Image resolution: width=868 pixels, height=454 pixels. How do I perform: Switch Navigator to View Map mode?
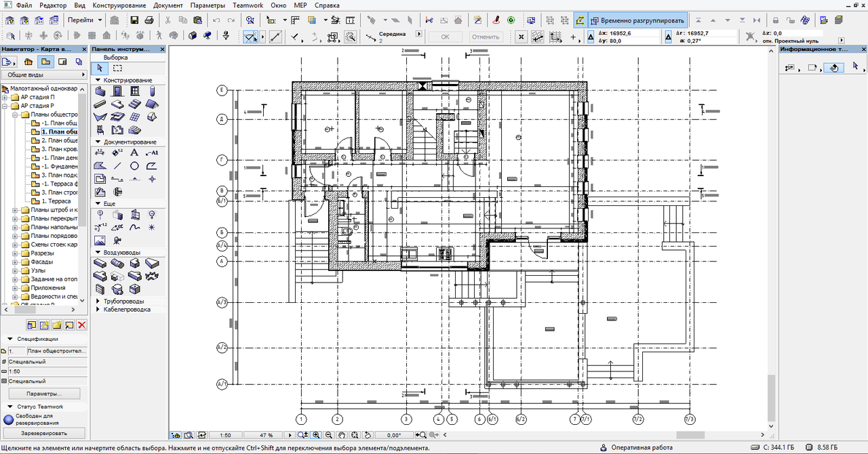[46, 62]
